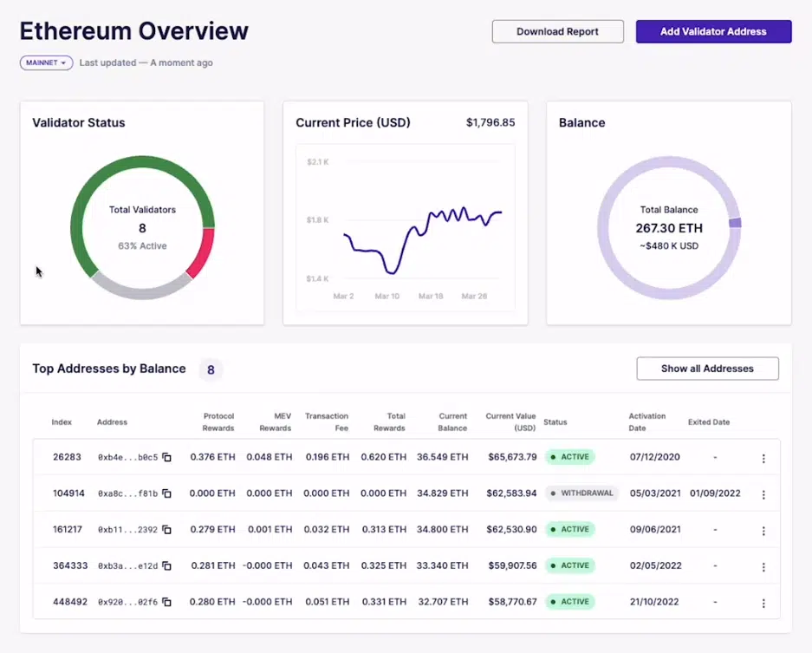Click Transaction Fee column header

click(x=326, y=422)
